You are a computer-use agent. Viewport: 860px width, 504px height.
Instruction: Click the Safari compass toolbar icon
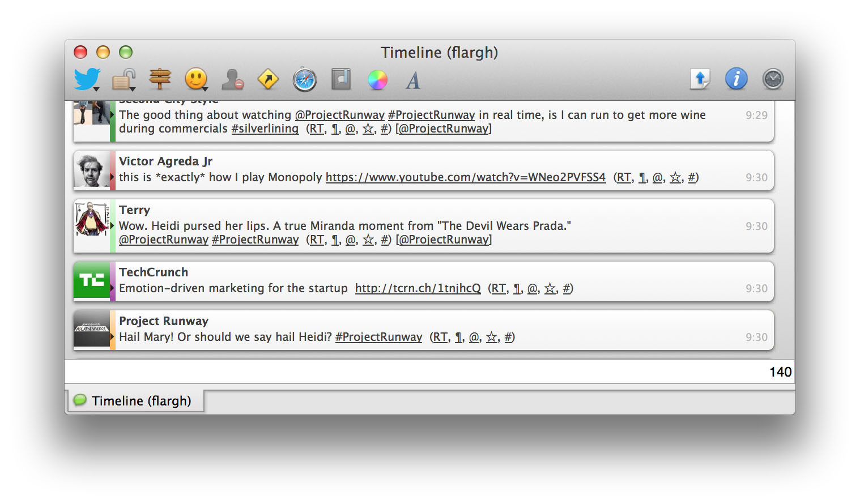[x=304, y=79]
